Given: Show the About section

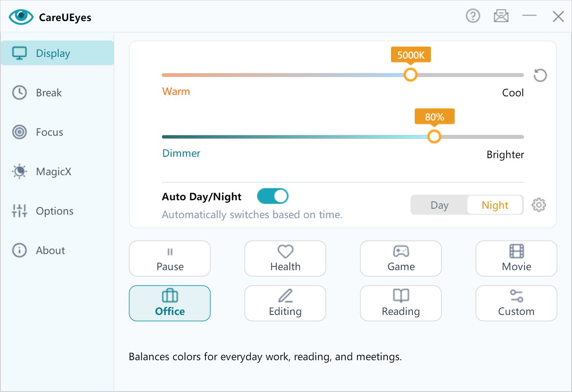Looking at the screenshot, I should 57,250.
